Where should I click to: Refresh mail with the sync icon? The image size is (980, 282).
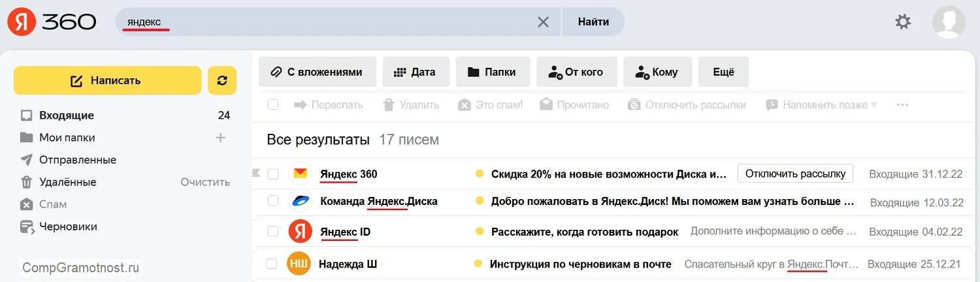222,80
